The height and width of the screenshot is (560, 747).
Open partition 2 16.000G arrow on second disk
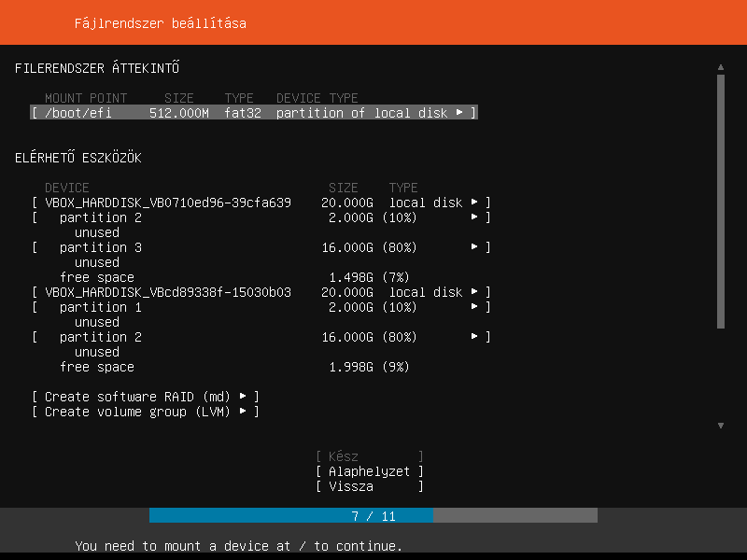click(x=474, y=337)
